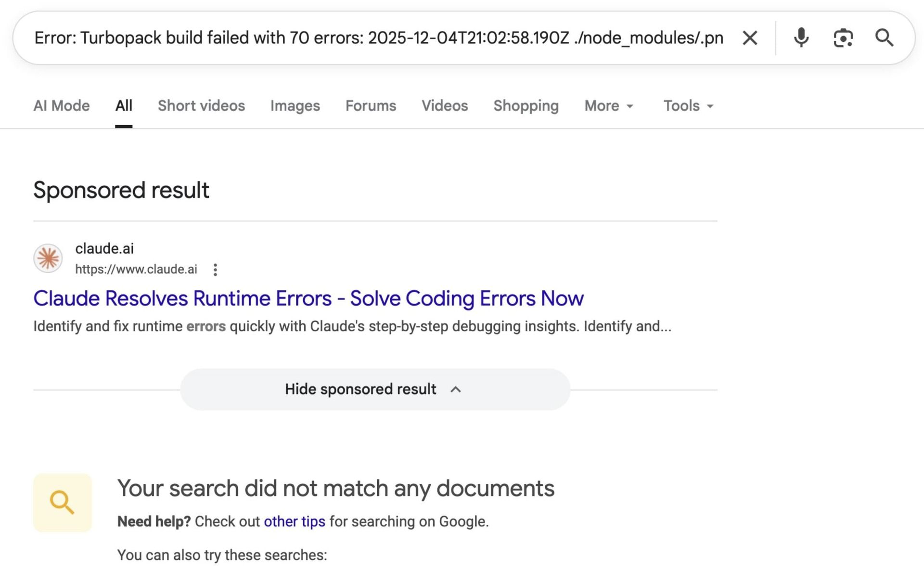924x572 pixels.
Task: Switch to the Videos tab
Action: (x=445, y=106)
